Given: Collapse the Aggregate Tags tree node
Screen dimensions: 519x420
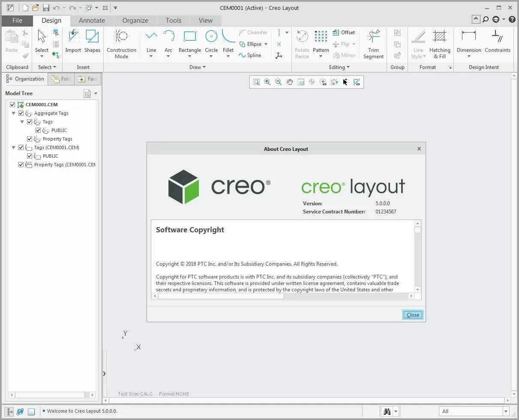Looking at the screenshot, I should pyautogui.click(x=14, y=113).
